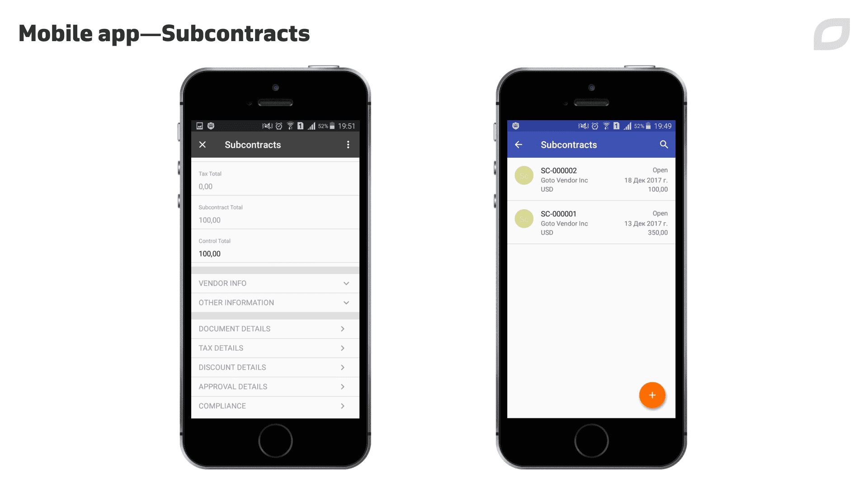Collapse the VENDOR INFO accordion panel
This screenshot has height=488, width=868.
click(346, 282)
